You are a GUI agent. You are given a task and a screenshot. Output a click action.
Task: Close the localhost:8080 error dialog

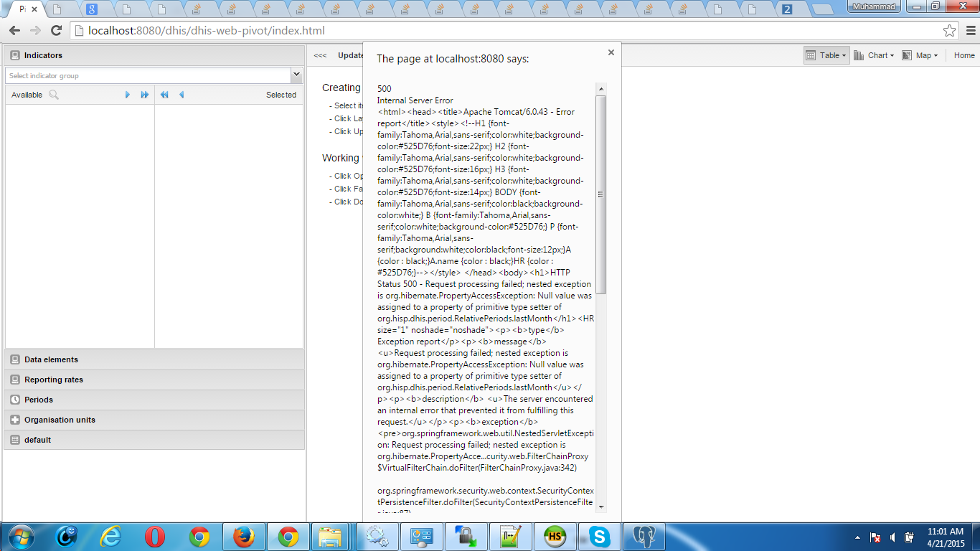pos(611,52)
